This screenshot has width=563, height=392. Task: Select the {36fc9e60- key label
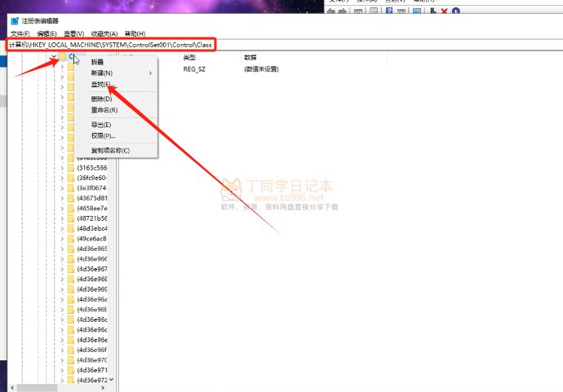click(92, 178)
